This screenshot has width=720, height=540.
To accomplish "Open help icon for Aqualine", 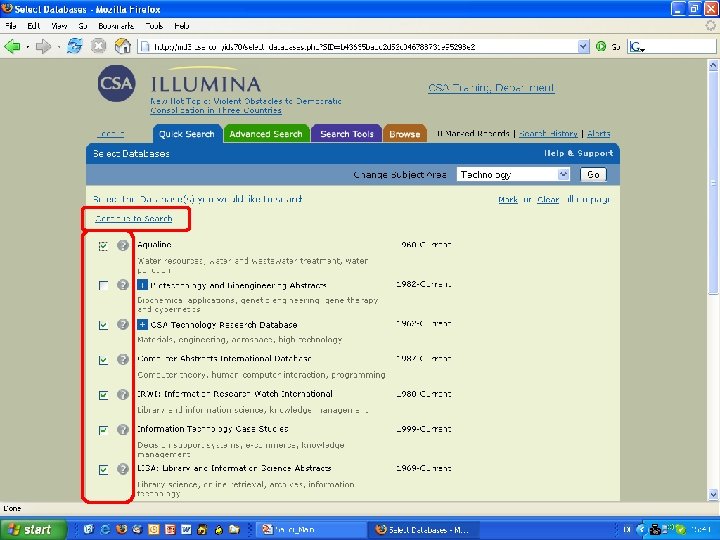I will [123, 245].
